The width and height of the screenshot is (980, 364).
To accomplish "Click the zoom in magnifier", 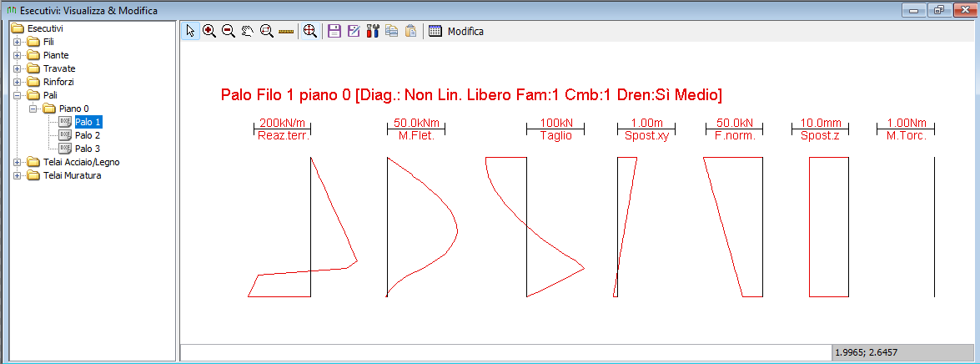I will pos(209,31).
